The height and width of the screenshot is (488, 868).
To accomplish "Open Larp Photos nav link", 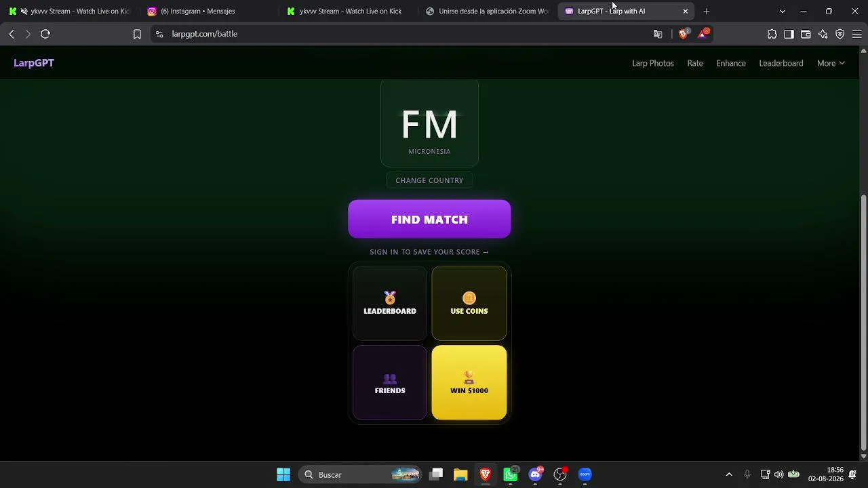I will (x=653, y=63).
